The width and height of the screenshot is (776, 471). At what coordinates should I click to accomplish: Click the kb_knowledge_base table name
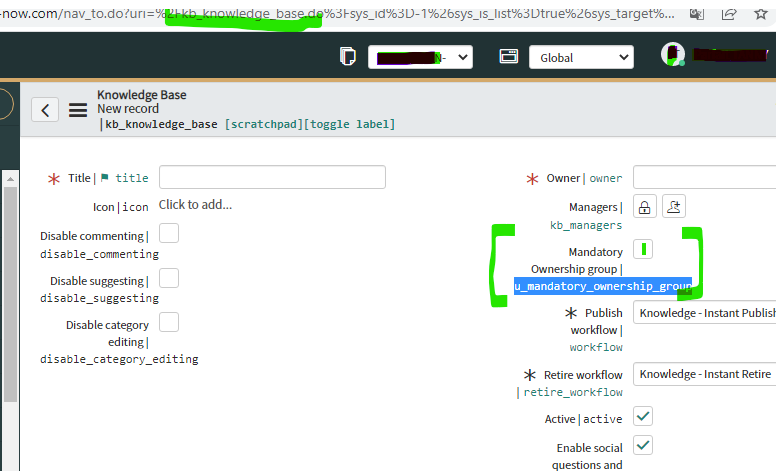pos(161,124)
